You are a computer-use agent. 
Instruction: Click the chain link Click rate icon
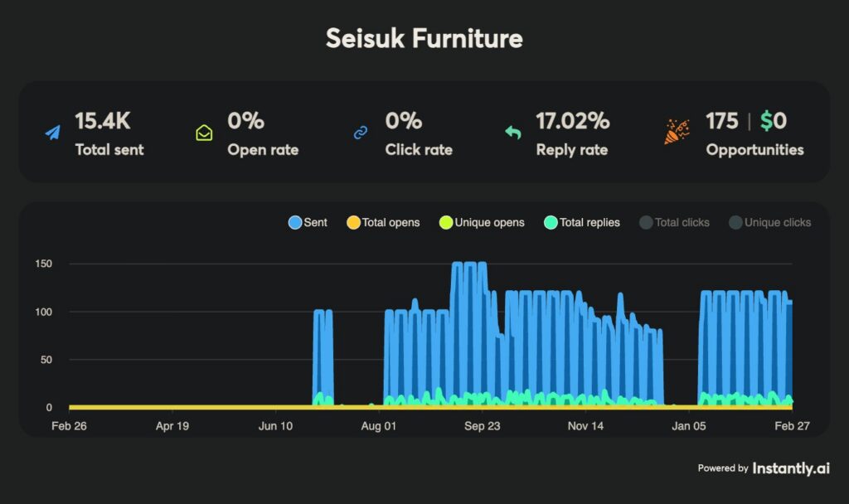[x=361, y=133]
